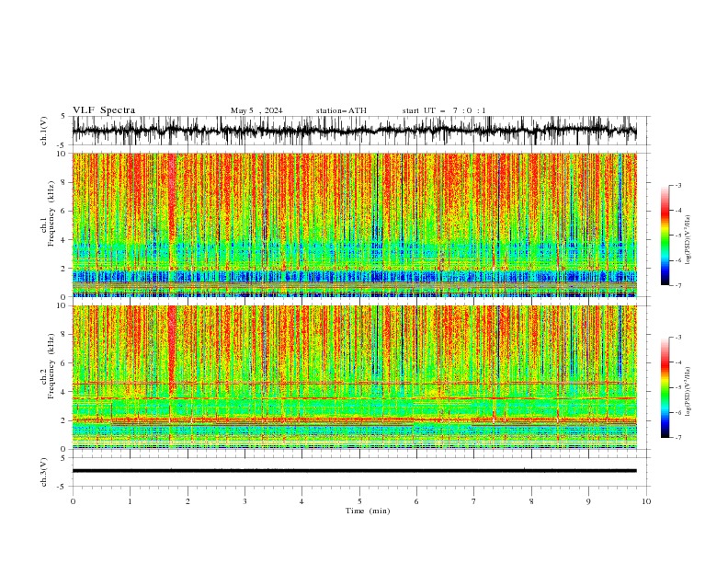The image size is (728, 563).
Task: Click the -7 label on the ch.2 color bar
Action: coord(678,438)
